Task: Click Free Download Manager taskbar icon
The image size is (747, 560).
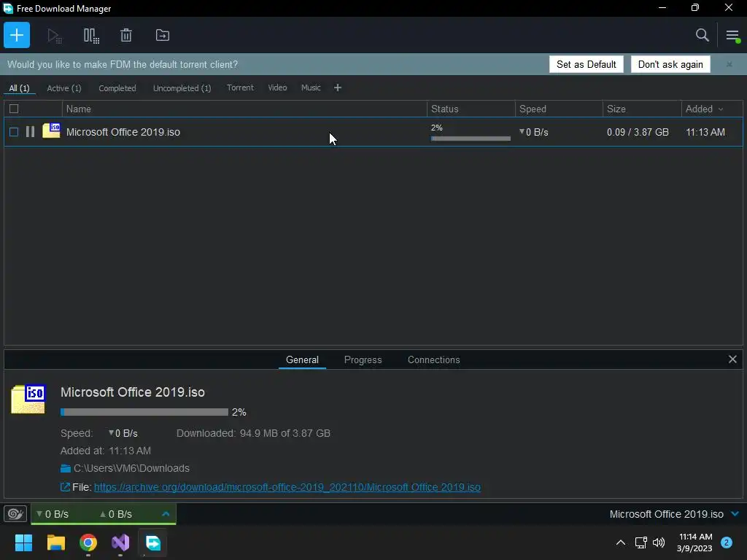Action: [153, 542]
